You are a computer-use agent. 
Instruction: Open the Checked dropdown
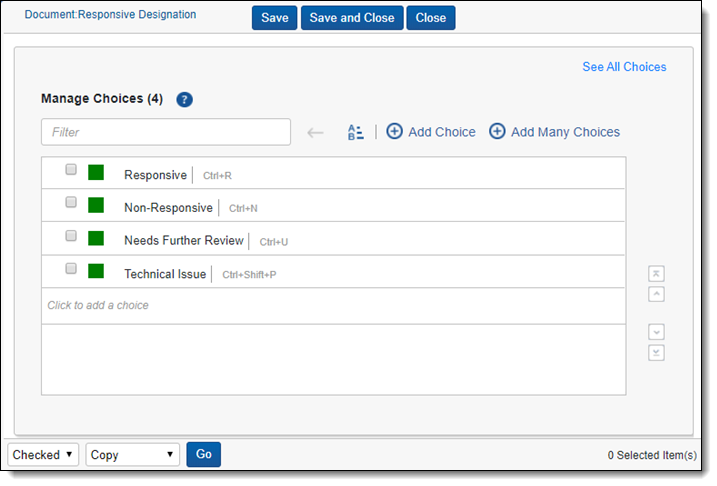[43, 455]
